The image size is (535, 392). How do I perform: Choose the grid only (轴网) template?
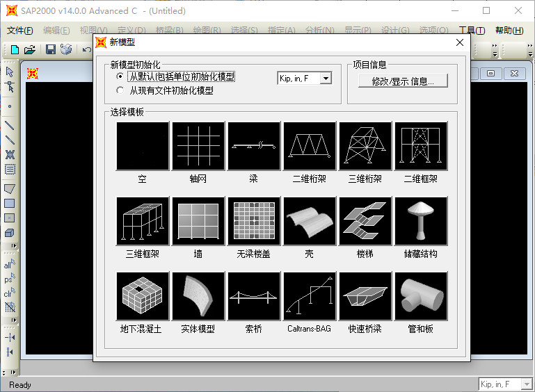pyautogui.click(x=198, y=146)
